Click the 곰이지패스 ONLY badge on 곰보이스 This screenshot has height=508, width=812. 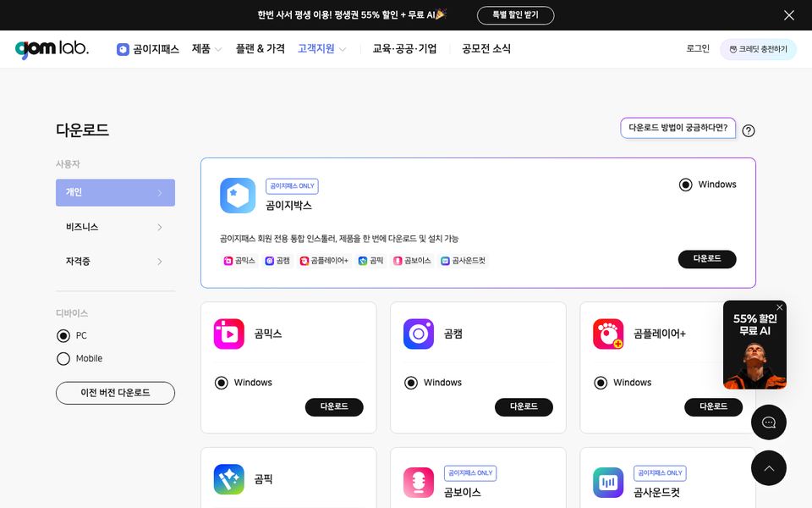(x=470, y=473)
